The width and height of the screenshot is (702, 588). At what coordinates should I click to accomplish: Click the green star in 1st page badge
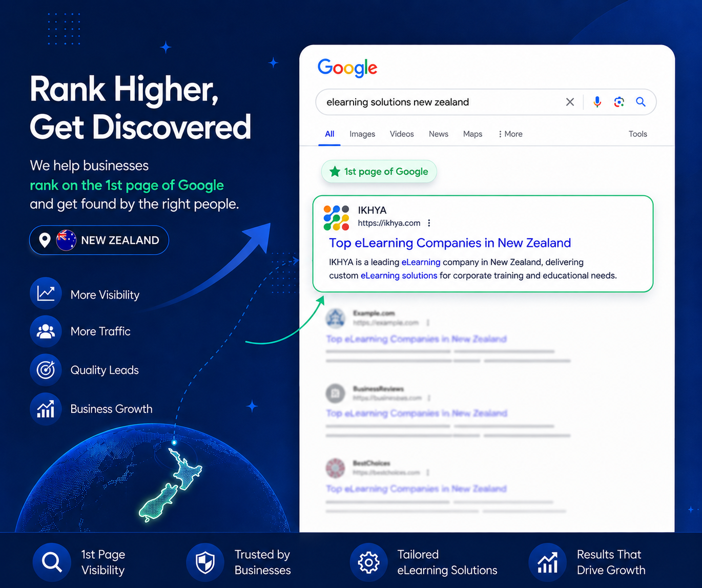335,172
